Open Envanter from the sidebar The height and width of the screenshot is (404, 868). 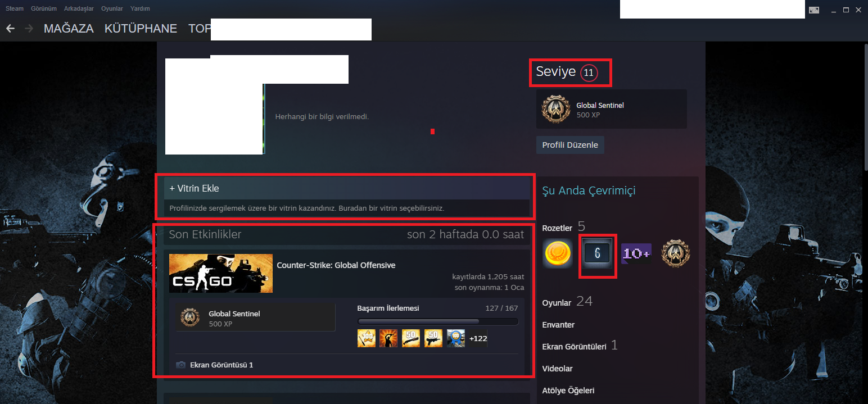click(558, 324)
